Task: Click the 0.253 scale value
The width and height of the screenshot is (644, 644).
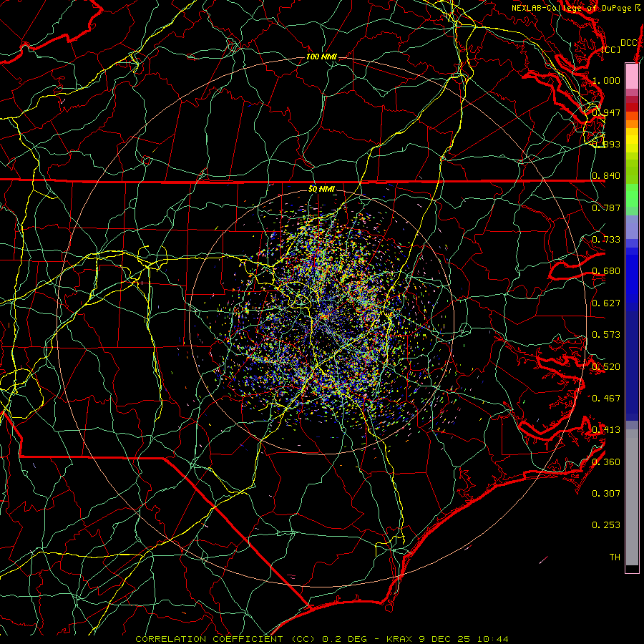Action: 606,525
